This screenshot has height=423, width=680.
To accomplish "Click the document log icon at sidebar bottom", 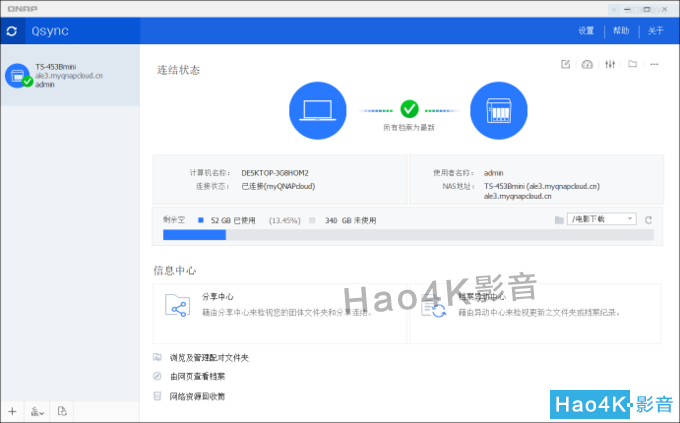I will pos(62,411).
